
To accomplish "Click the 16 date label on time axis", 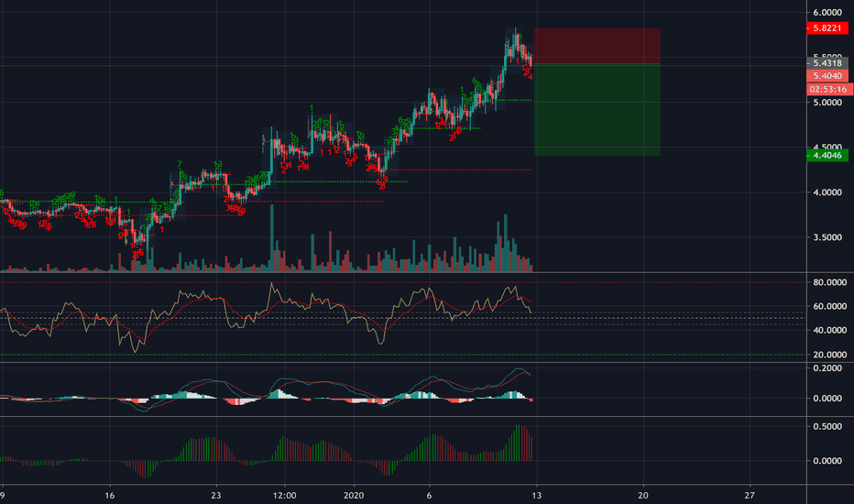I will tap(110, 495).
